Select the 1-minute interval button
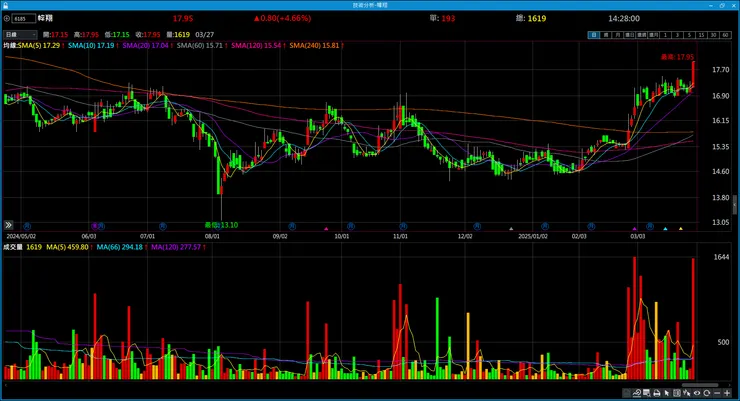The width and height of the screenshot is (740, 401). tap(665, 35)
